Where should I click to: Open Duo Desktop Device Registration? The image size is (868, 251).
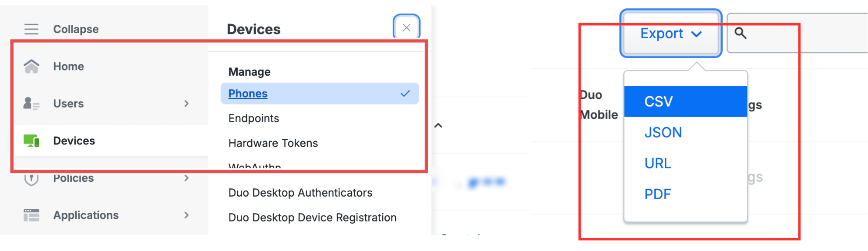[x=312, y=217]
